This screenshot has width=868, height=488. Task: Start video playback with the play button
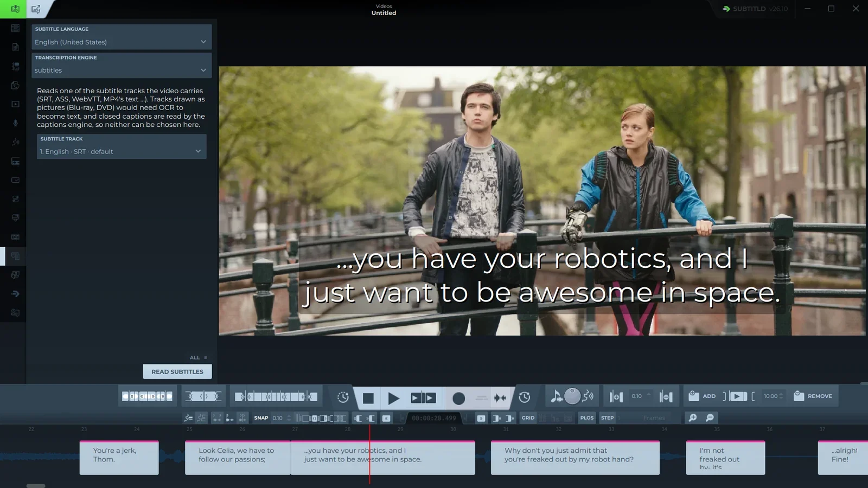tap(394, 399)
